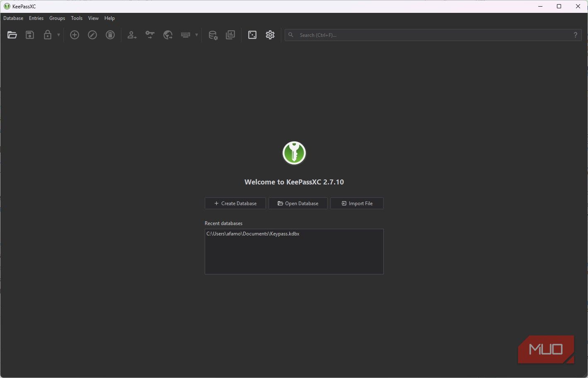This screenshot has height=378, width=588.
Task: Click the Open Database button on welcome screen
Action: (298, 204)
